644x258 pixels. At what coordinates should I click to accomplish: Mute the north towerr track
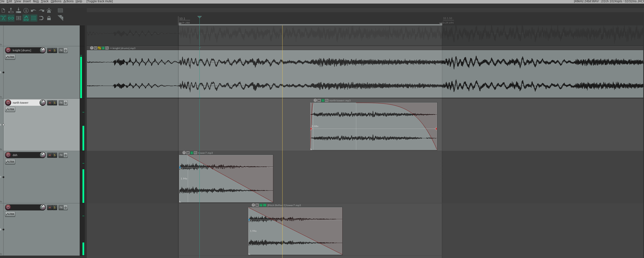50,103
